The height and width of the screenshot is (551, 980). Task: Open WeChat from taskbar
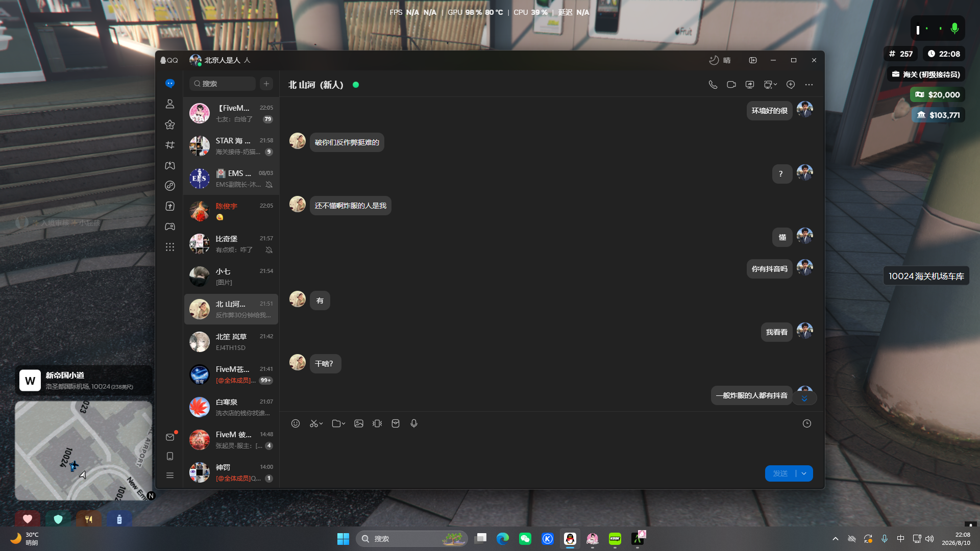click(x=525, y=539)
